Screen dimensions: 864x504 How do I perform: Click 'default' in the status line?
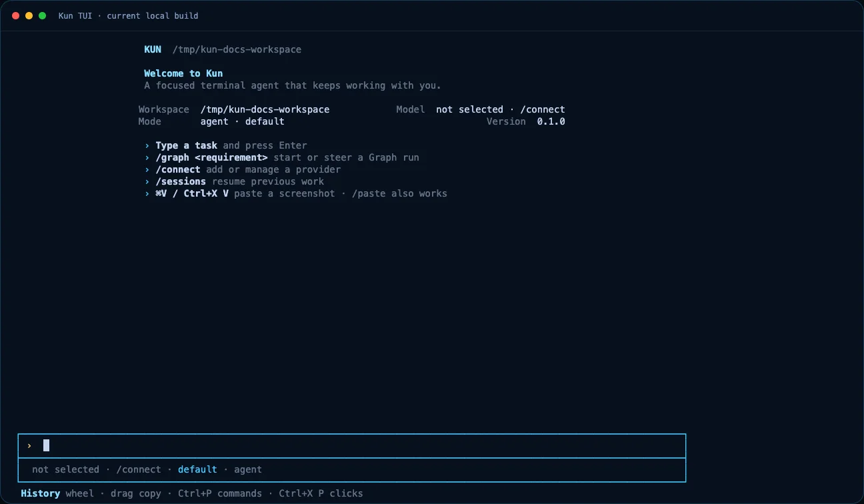coord(197,469)
